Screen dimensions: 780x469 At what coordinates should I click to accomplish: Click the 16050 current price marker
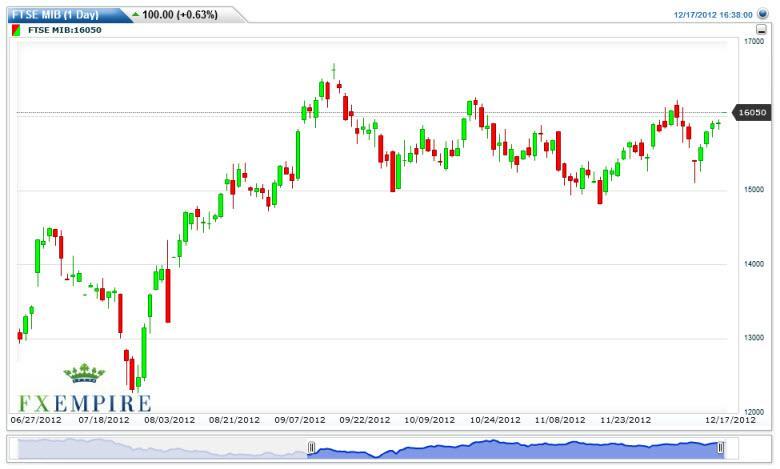click(x=751, y=113)
